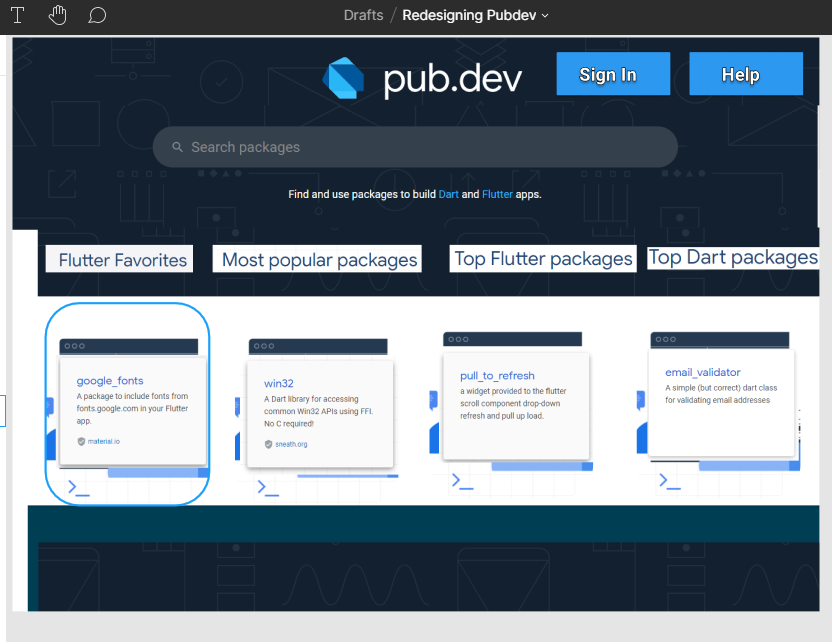Click the window traffic-light dots on win32 card

coord(263,346)
